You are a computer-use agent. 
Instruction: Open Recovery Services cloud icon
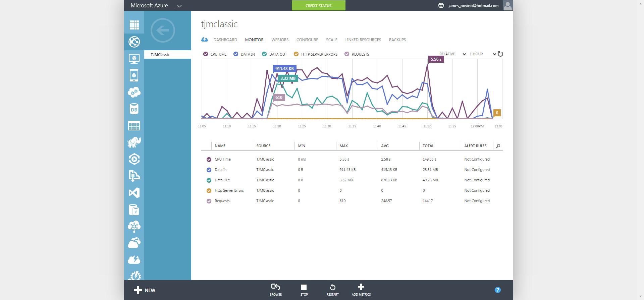point(134,243)
